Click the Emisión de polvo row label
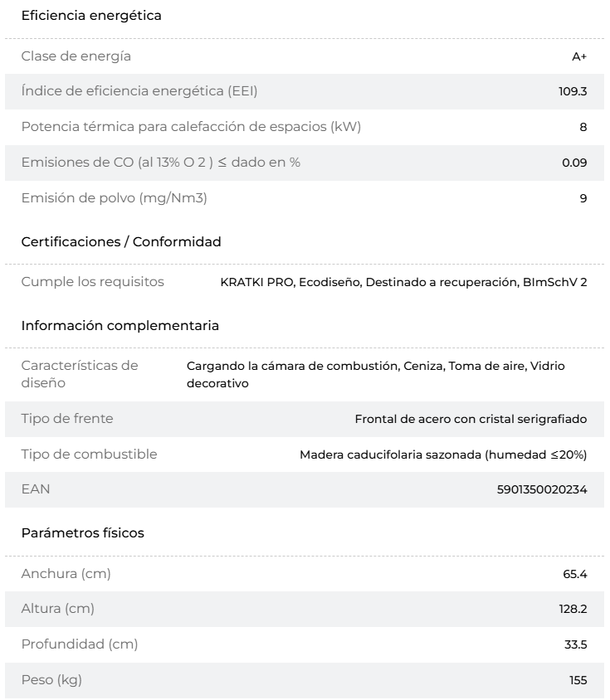This screenshot has height=700, width=610. pyautogui.click(x=115, y=197)
